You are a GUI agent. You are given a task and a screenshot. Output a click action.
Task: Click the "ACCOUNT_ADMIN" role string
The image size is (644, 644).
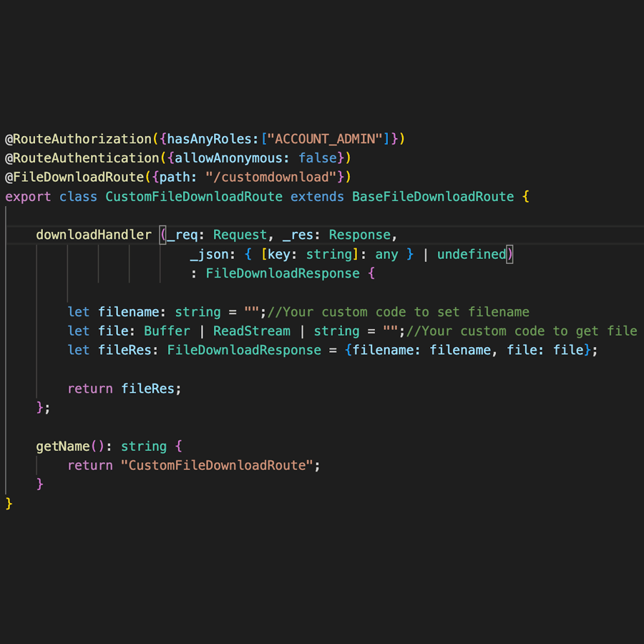point(326,139)
